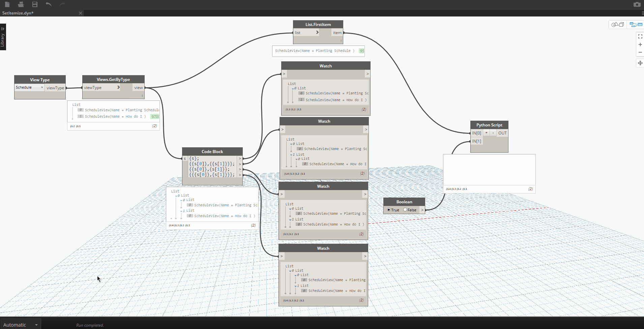Click the viewType output port on View Type
Image resolution: width=644 pixels, height=329 pixels.
click(55, 88)
